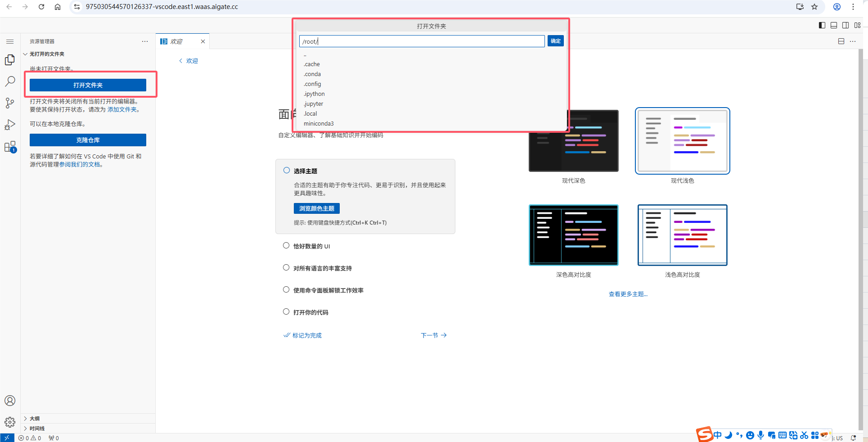Click the 克隆仓库 button
Image resolution: width=868 pixels, height=442 pixels.
88,140
